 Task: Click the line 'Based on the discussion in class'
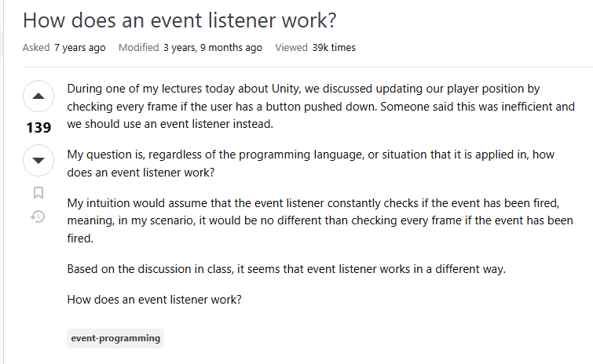pyautogui.click(x=286, y=269)
